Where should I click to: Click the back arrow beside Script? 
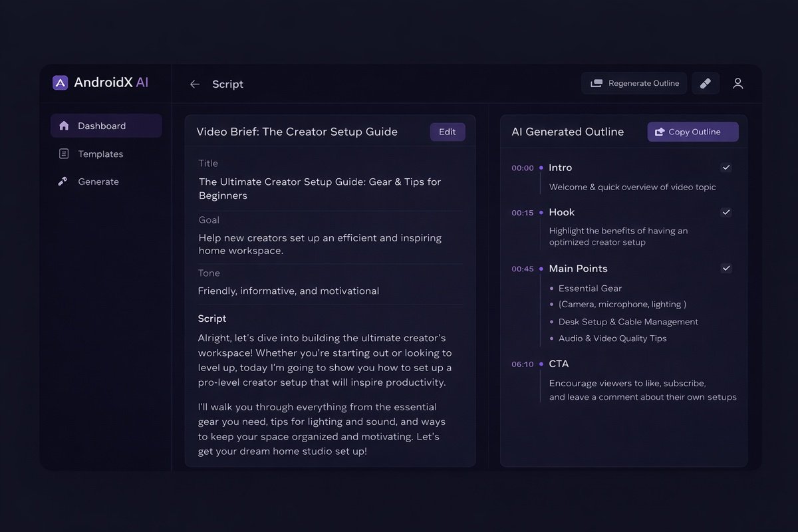(x=195, y=84)
